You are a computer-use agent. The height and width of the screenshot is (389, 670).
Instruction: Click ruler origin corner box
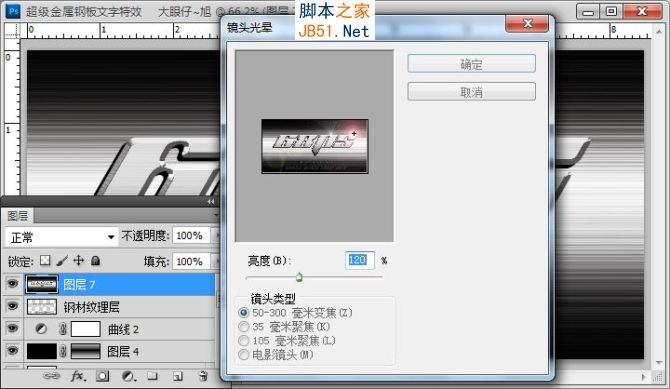click(x=12, y=30)
